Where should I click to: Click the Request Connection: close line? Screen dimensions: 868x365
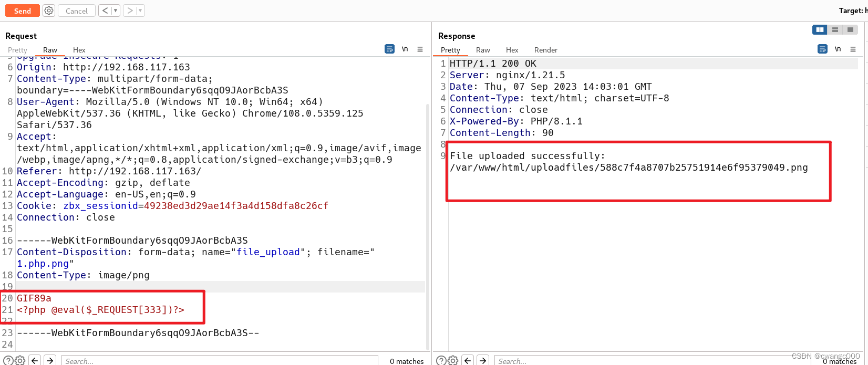66,217
